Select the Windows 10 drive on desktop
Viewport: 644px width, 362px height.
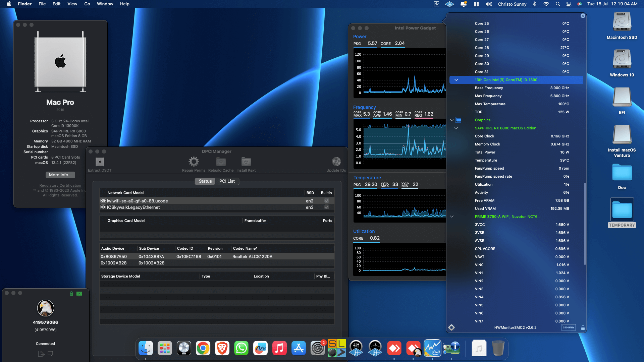point(622,63)
